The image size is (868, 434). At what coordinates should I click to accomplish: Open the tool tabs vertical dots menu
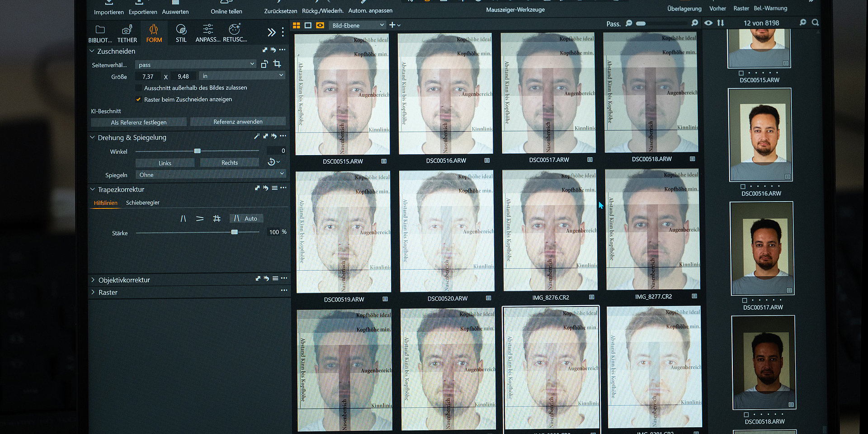[283, 32]
